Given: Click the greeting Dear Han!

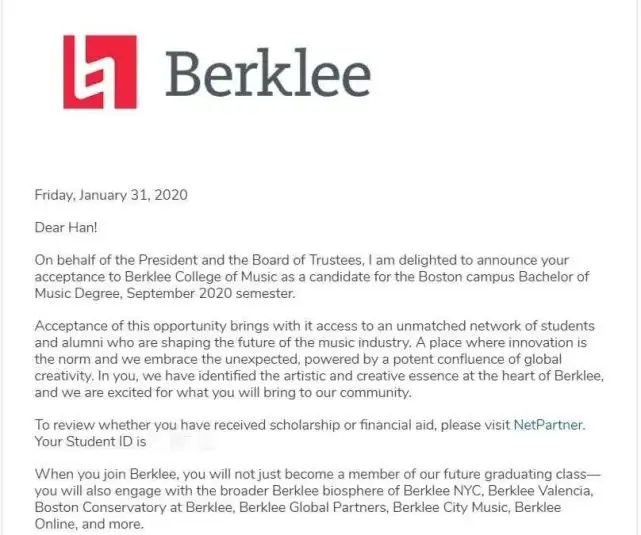Looking at the screenshot, I should coord(66,227).
